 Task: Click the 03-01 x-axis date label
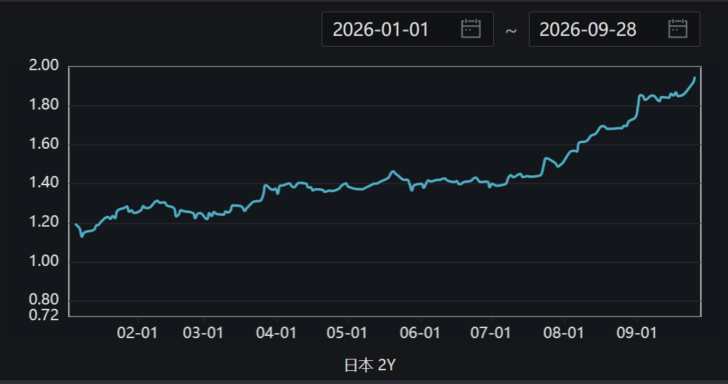coord(203,332)
